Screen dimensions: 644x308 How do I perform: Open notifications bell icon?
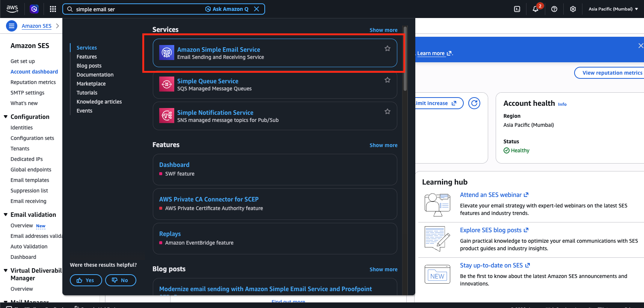(535, 9)
